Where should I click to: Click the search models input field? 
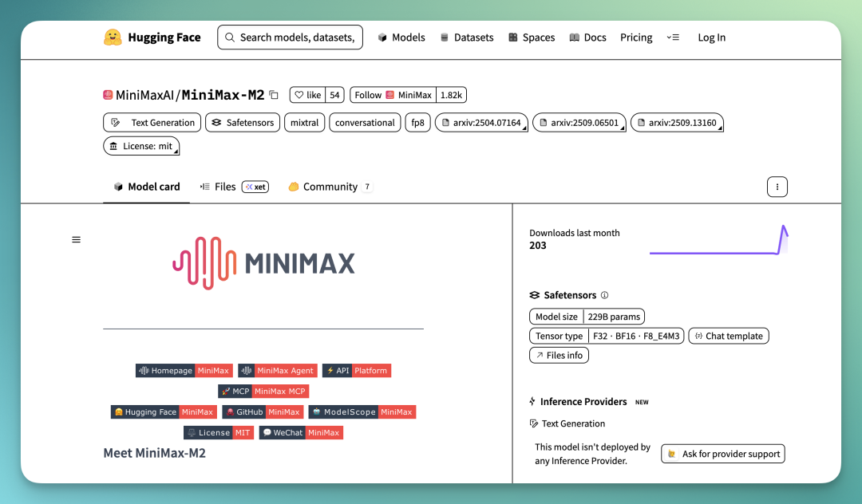[x=291, y=37]
